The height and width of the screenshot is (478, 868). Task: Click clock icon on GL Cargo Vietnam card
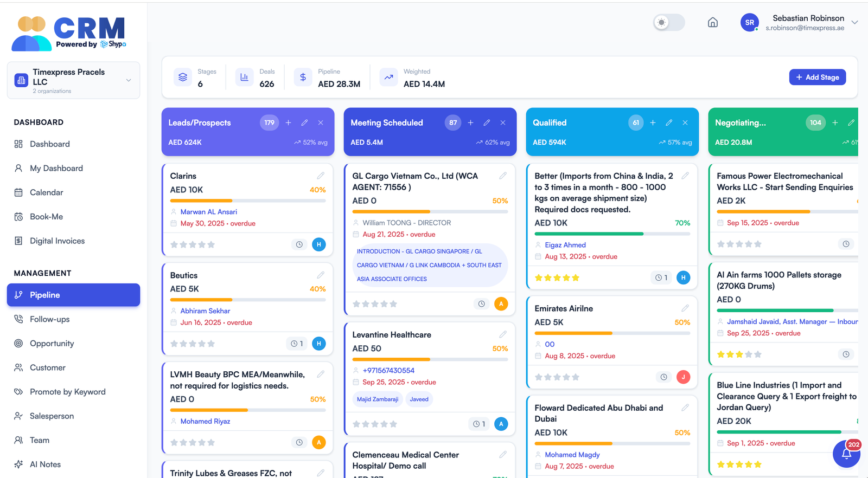482,304
